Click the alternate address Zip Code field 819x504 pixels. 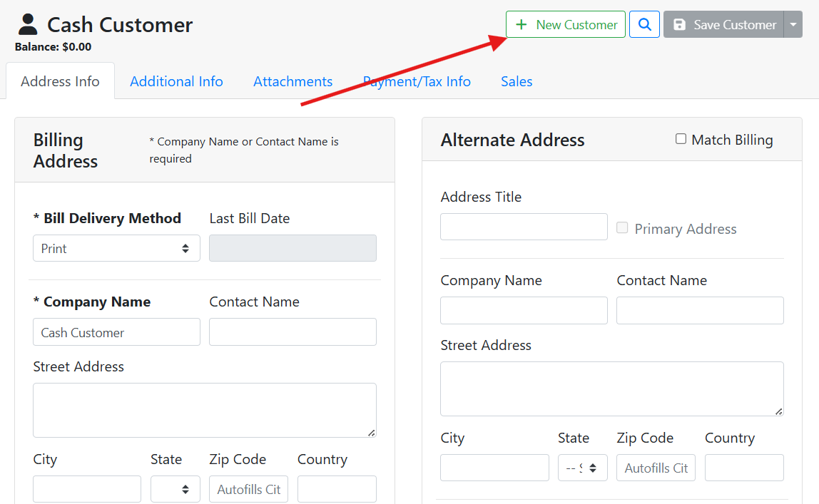656,468
